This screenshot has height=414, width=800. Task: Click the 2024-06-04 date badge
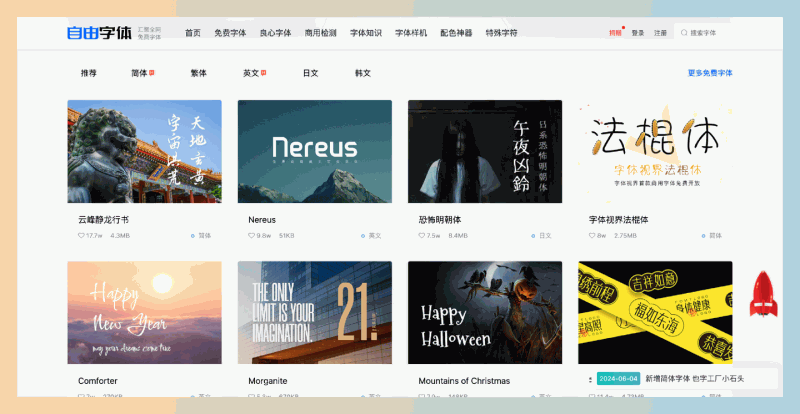click(618, 379)
